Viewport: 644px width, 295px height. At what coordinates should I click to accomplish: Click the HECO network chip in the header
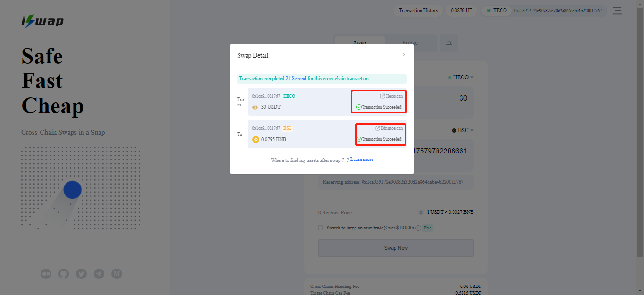(496, 10)
